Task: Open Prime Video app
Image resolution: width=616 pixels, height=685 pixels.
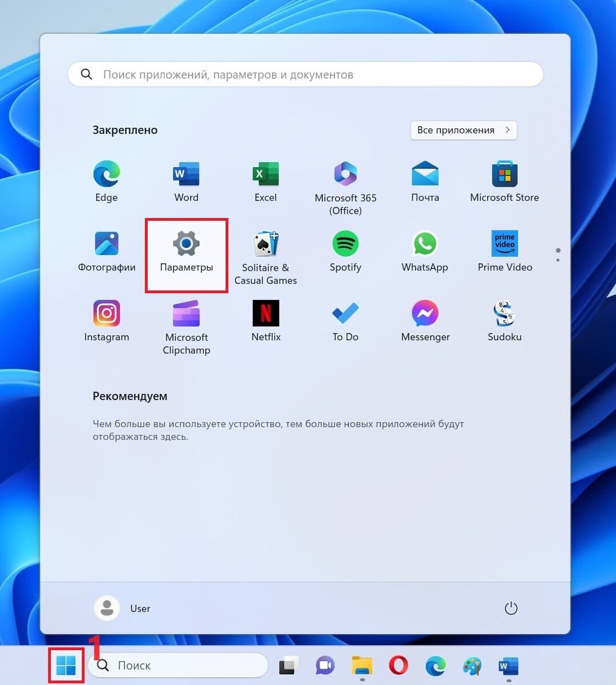Action: pos(505,252)
